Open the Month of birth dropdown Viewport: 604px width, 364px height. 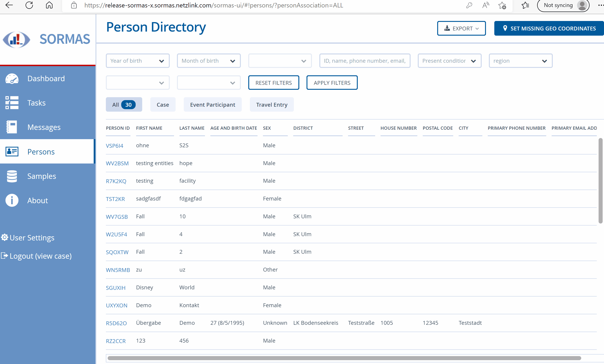pos(209,61)
